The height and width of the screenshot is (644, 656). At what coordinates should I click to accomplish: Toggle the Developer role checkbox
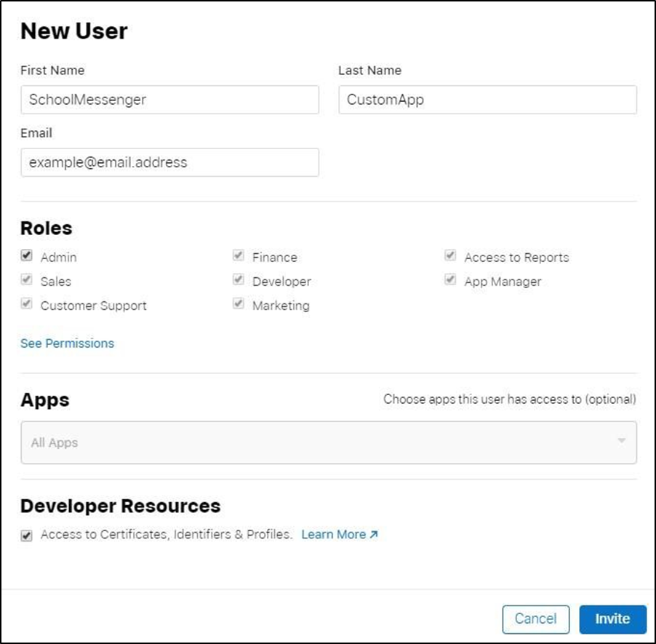(238, 279)
